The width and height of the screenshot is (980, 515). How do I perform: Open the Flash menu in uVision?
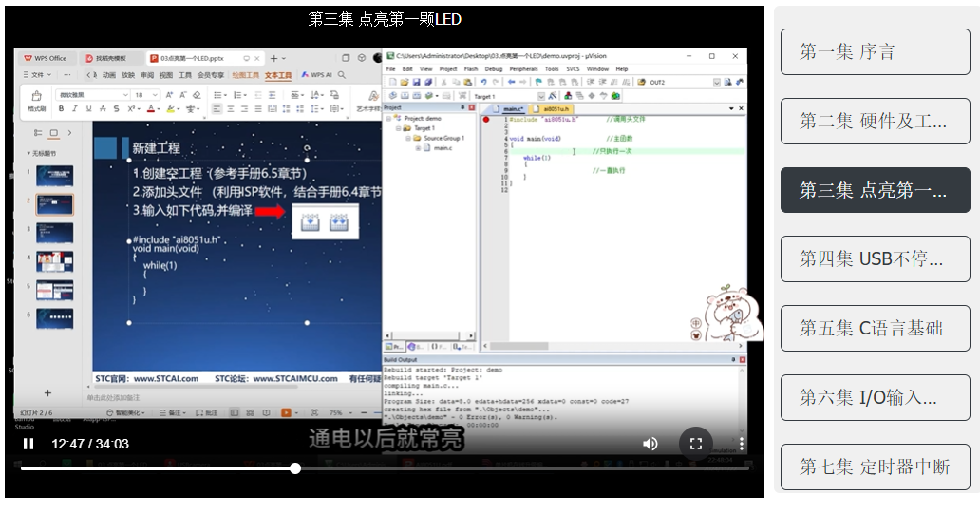click(471, 68)
